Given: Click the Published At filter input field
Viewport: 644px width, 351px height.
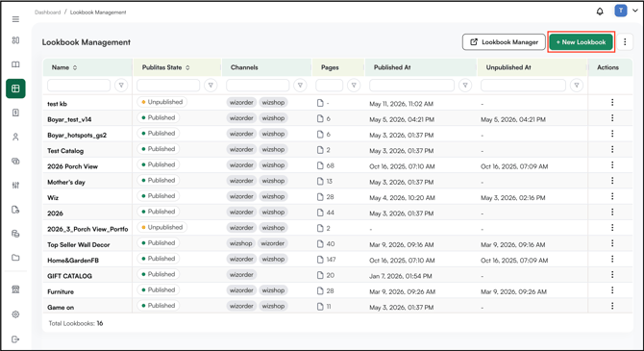Looking at the screenshot, I should pyautogui.click(x=412, y=86).
